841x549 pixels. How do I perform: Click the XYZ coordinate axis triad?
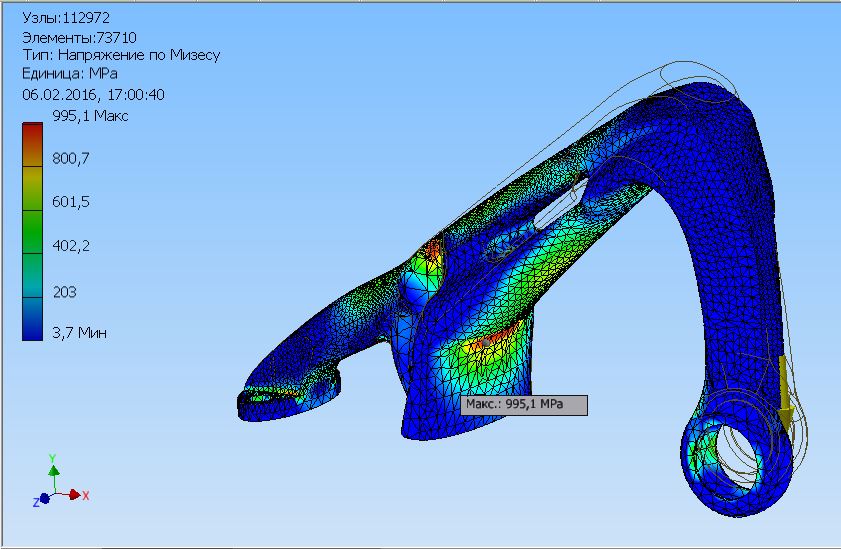[60, 481]
